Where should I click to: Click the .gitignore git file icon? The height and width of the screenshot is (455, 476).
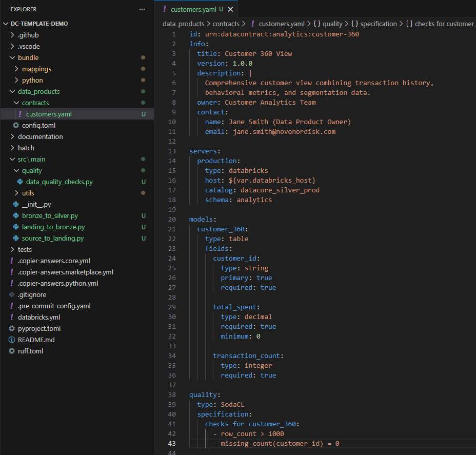11,294
